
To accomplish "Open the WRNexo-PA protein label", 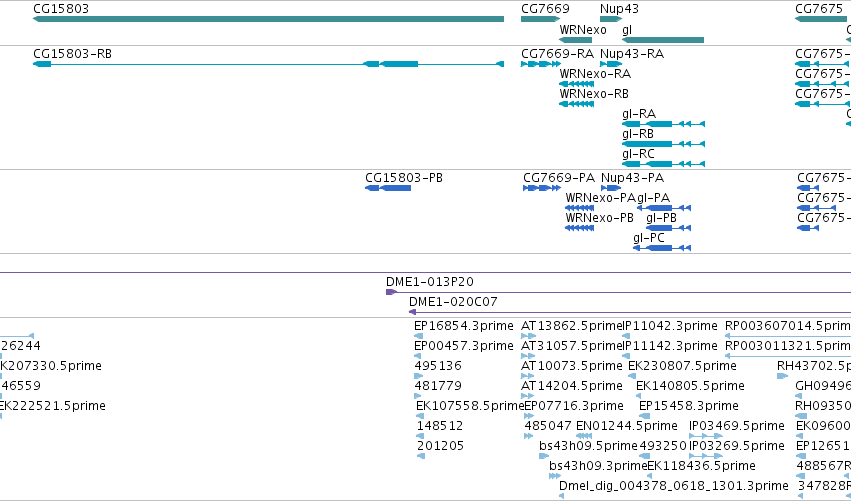I will coord(600,198).
